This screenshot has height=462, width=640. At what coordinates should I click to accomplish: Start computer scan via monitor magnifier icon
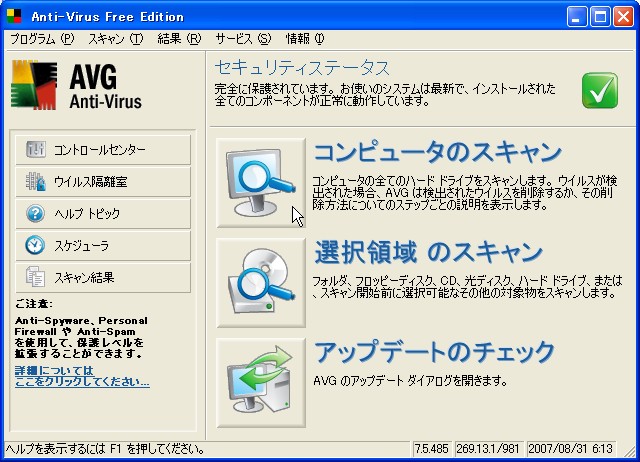[261, 183]
